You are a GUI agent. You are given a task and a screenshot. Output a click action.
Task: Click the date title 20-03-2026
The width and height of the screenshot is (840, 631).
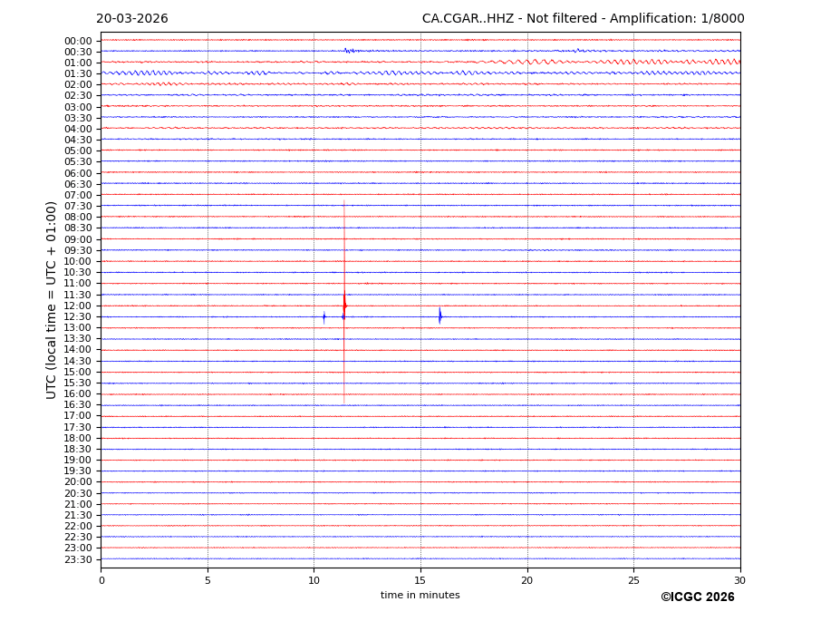pos(132,19)
